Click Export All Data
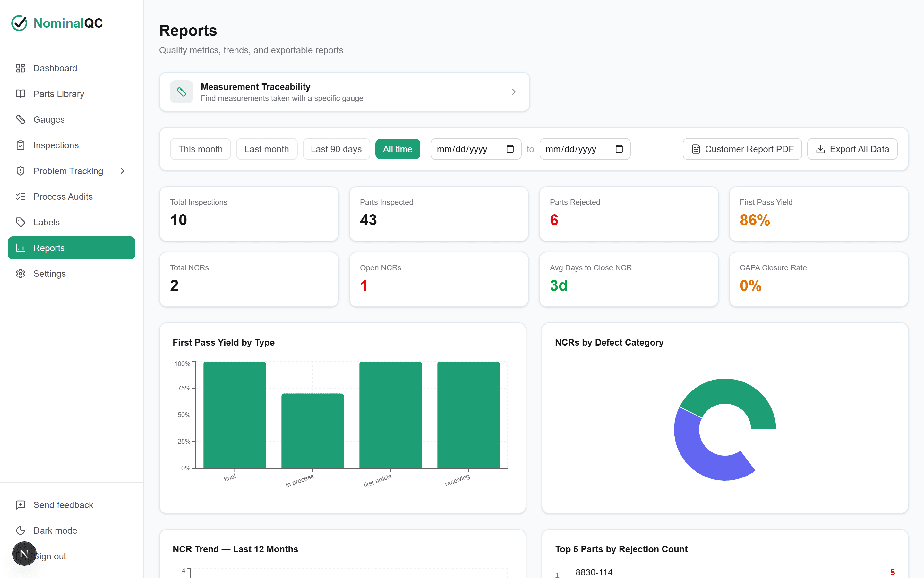This screenshot has height=578, width=924. click(x=852, y=149)
